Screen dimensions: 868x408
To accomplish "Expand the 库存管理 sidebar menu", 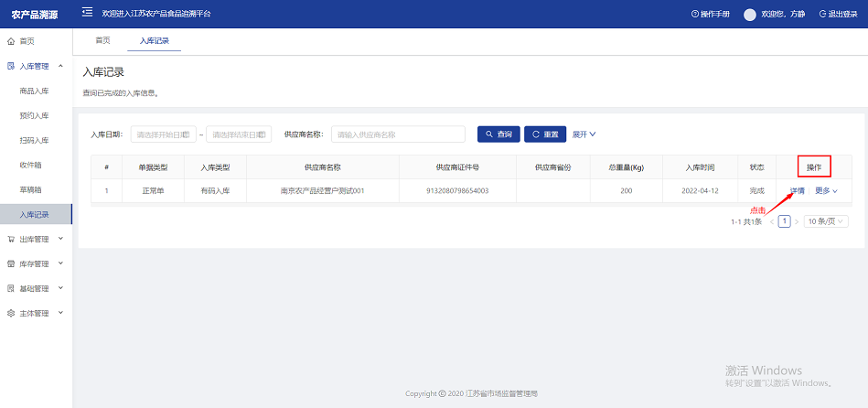I will point(35,263).
